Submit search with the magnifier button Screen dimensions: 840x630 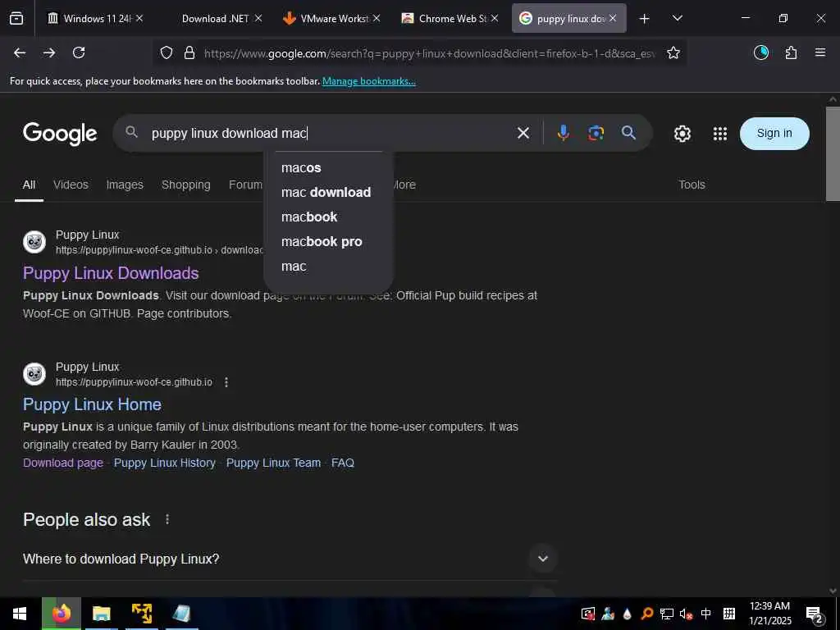pos(628,133)
